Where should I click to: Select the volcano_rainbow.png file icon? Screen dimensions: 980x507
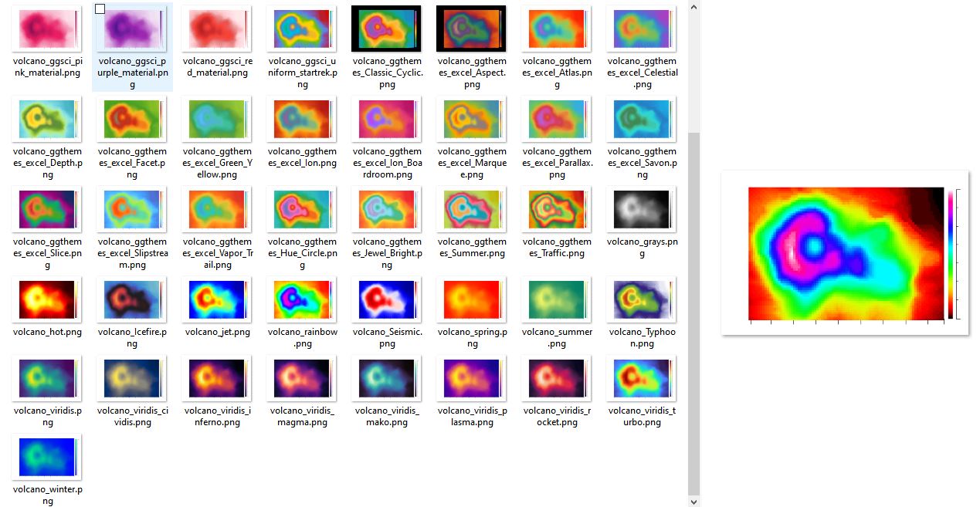coord(302,299)
